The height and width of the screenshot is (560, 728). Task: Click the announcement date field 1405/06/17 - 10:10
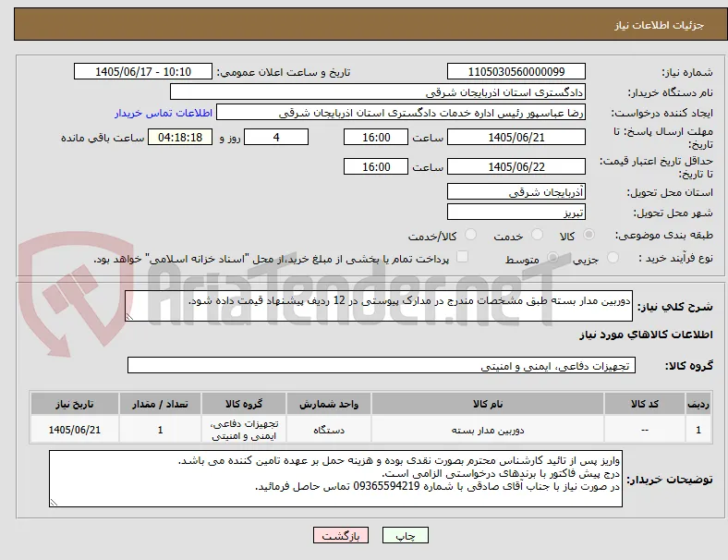point(143,72)
